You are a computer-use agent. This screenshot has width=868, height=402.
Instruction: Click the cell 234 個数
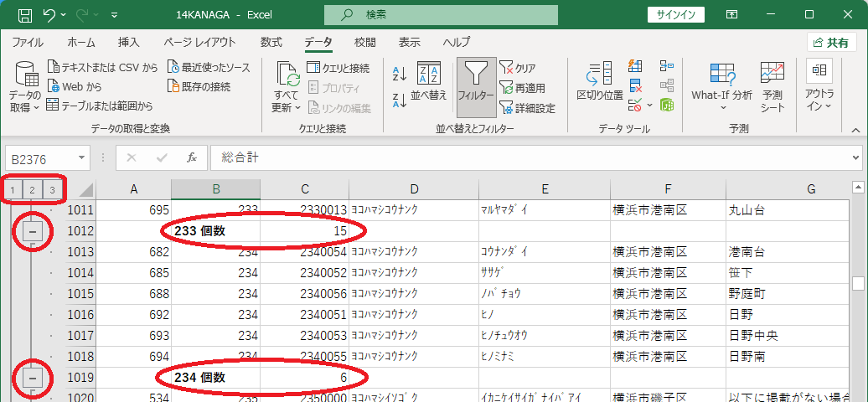(x=216, y=378)
